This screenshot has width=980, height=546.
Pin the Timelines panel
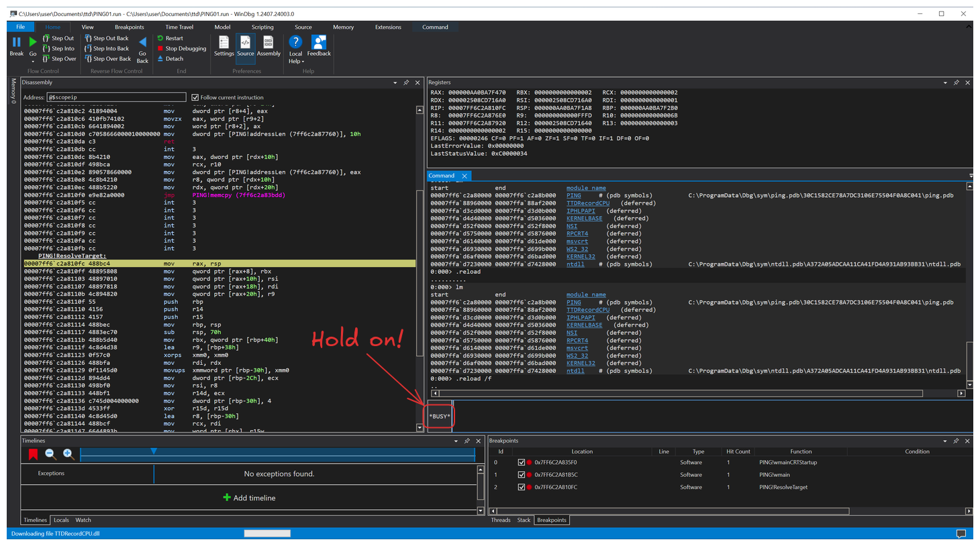point(467,441)
